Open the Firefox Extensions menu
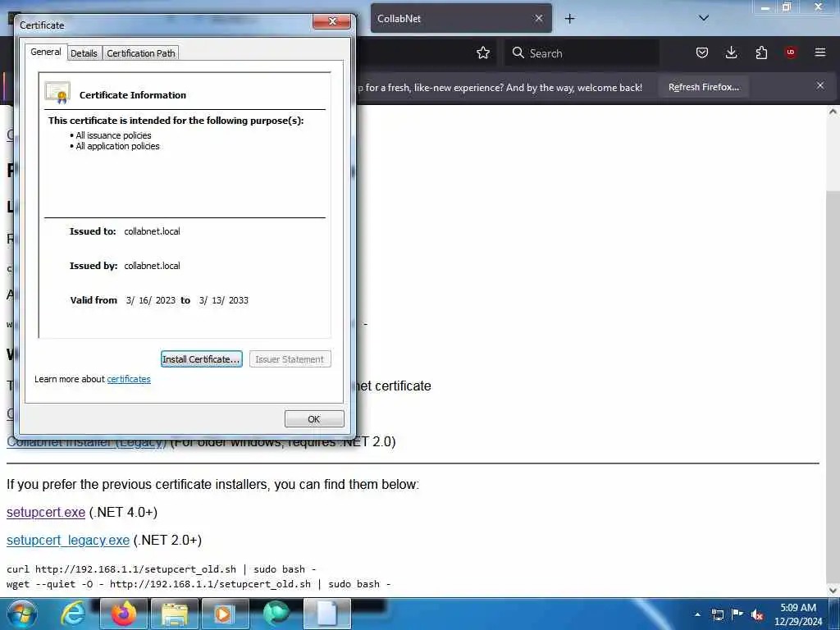The image size is (840, 630). [x=761, y=52]
